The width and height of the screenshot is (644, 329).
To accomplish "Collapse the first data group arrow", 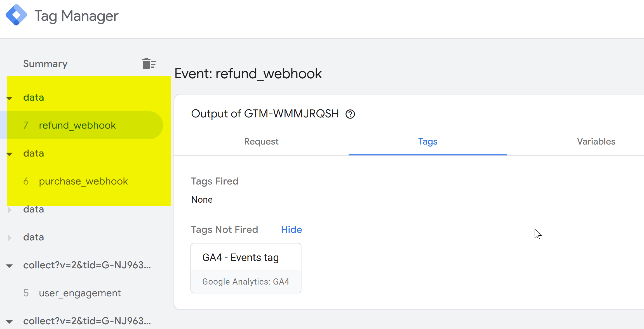I will (9, 98).
